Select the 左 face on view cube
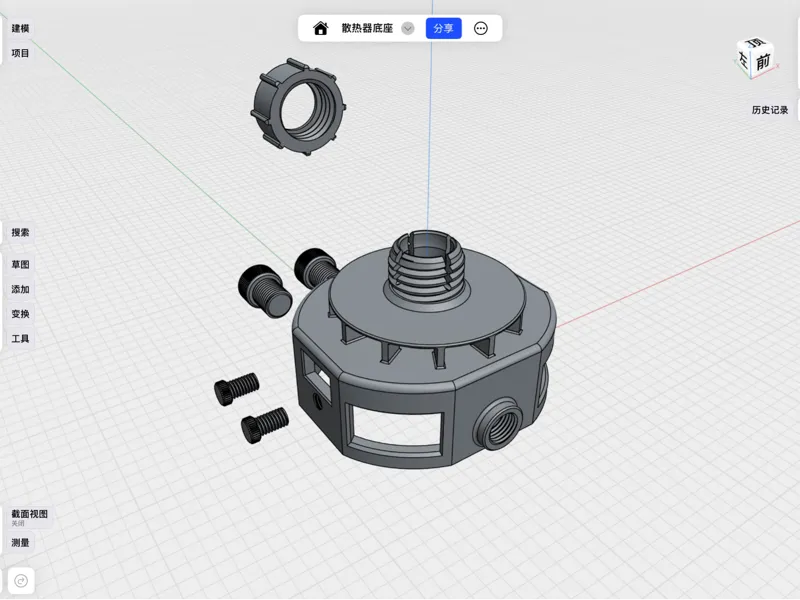 (744, 61)
